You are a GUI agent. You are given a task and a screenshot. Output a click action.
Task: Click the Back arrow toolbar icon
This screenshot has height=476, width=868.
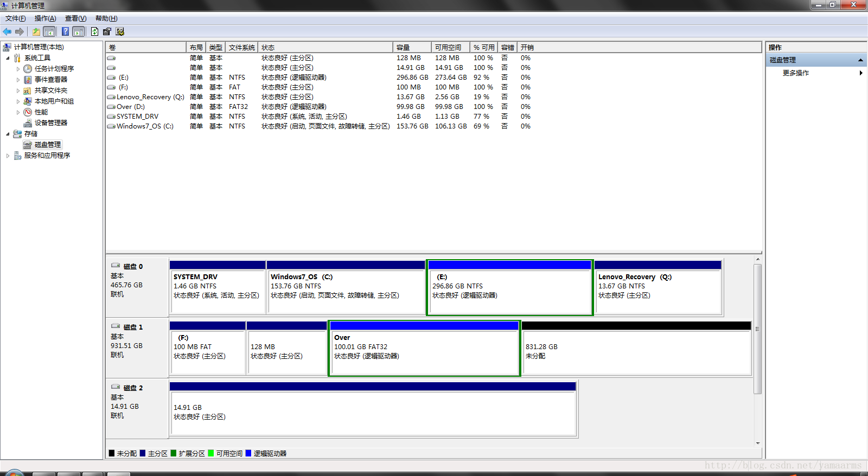(x=7, y=31)
